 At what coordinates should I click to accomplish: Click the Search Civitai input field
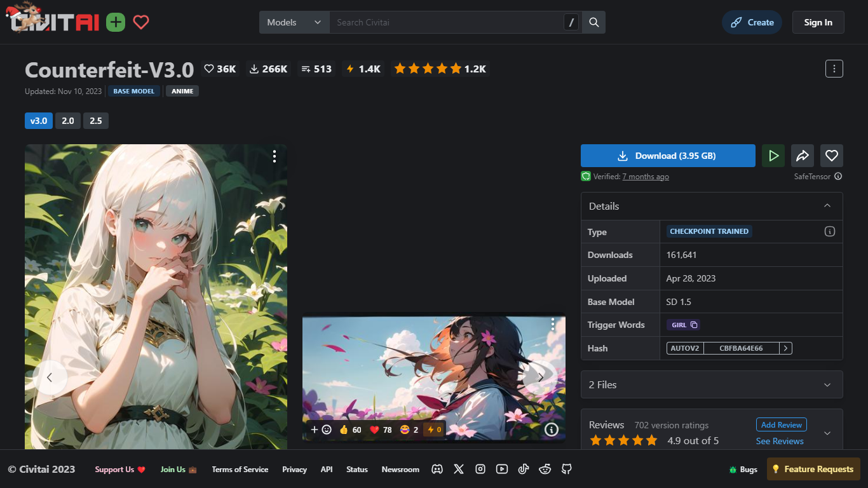(445, 22)
